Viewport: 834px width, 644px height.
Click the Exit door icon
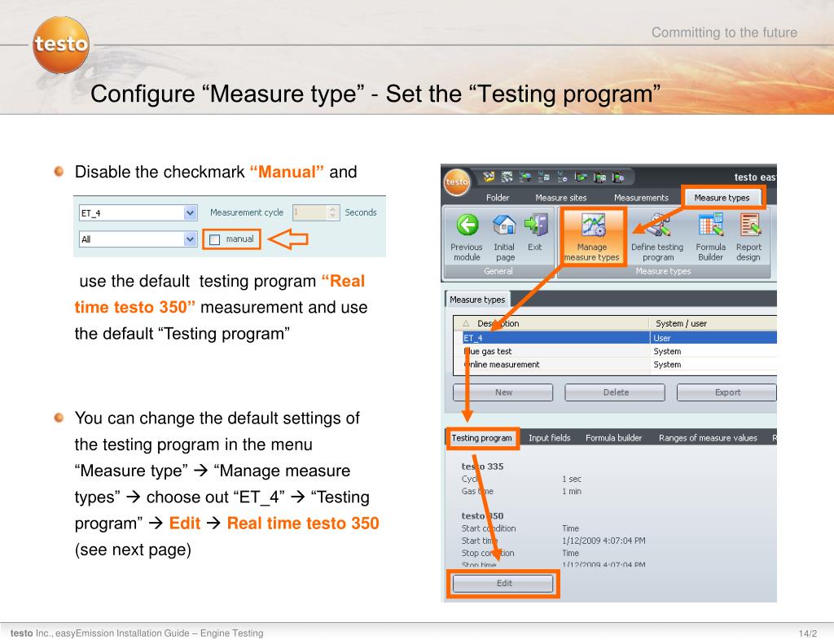pos(536,225)
